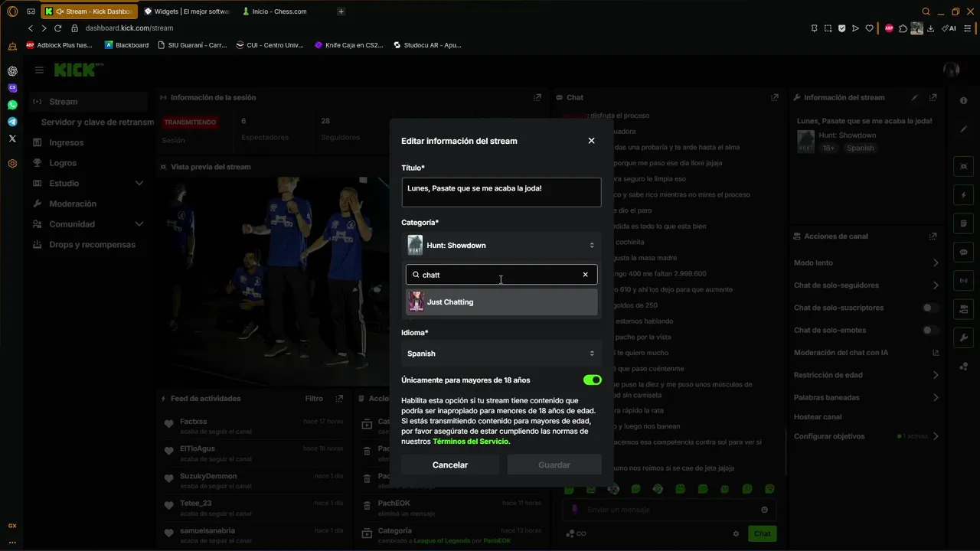980x551 pixels.
Task: Edit stream info pencil in Información del stream header
Action: click(914, 98)
